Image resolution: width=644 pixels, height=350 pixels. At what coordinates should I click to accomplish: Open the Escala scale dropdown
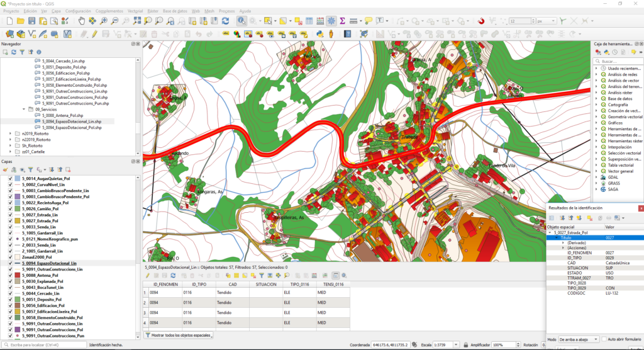click(x=456, y=345)
